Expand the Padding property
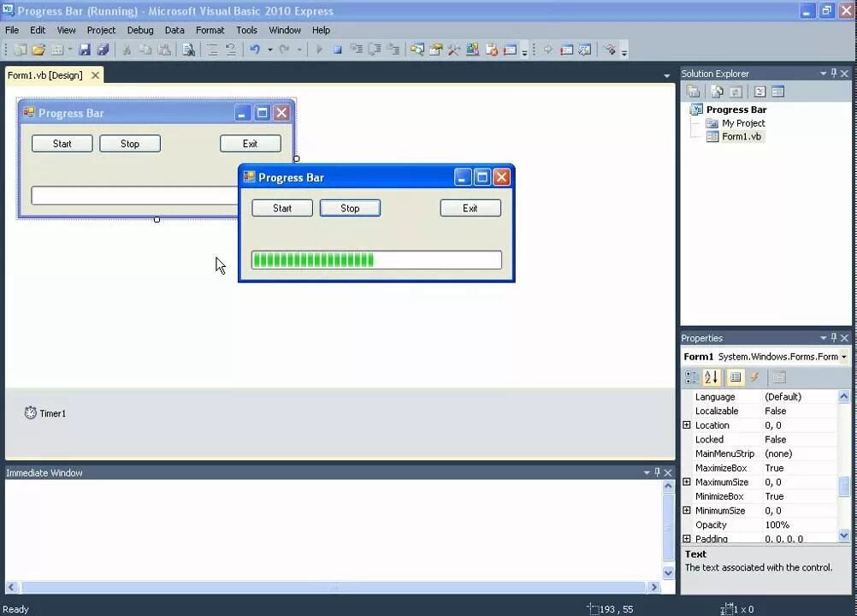This screenshot has height=616, width=857. pyautogui.click(x=687, y=538)
